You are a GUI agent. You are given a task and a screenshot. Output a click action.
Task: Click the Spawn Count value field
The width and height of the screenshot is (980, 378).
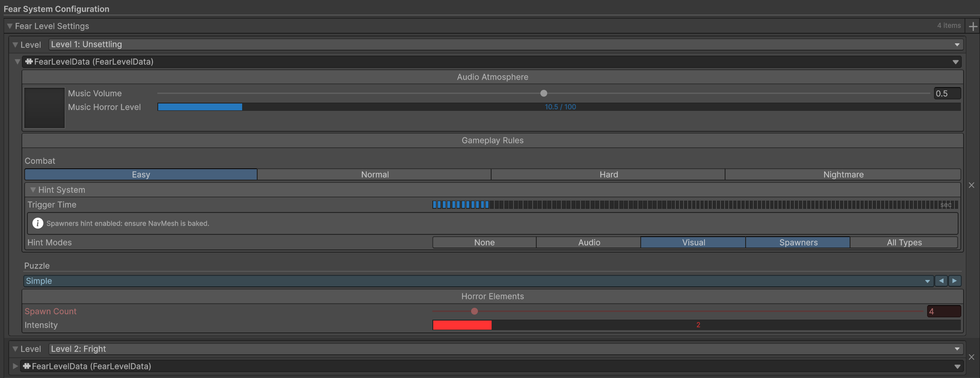click(944, 311)
